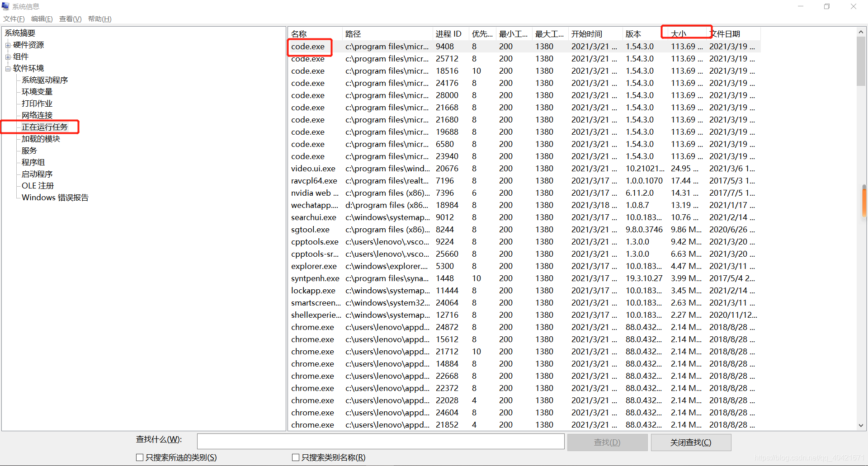Viewport: 868px width, 466px height.
Task: Select 环境变量 in the tree
Action: 37,91
